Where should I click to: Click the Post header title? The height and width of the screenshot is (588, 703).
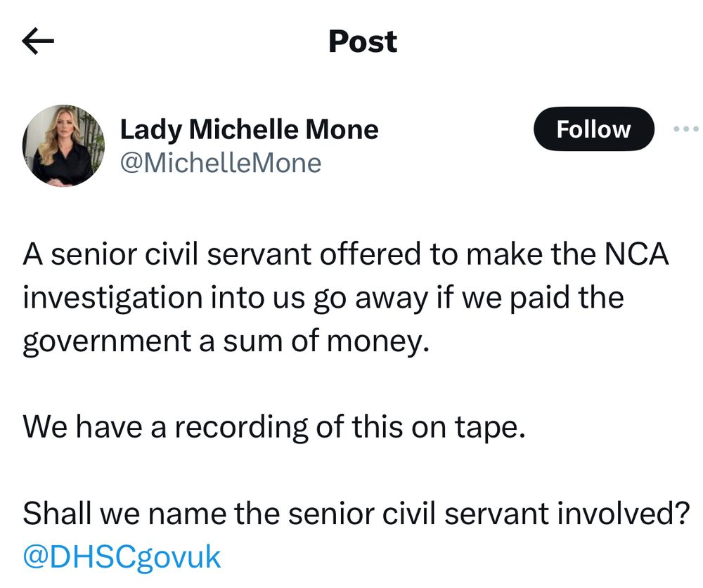(x=362, y=42)
